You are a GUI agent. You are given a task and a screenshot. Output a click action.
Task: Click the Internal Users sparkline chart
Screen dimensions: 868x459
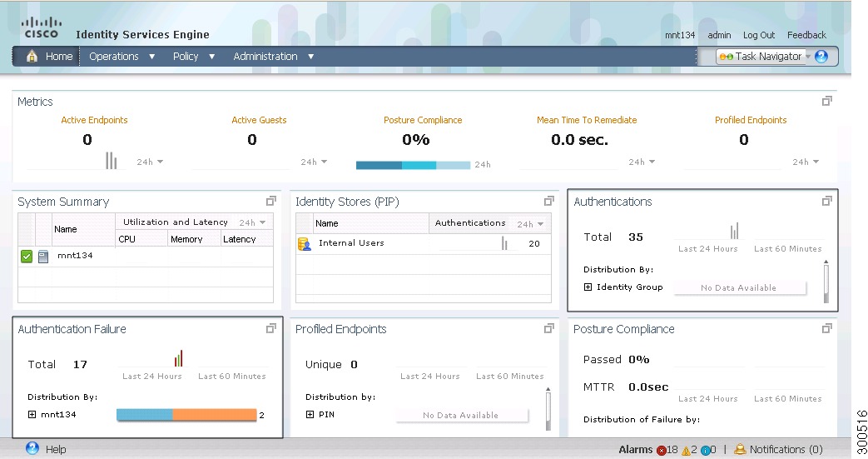[x=504, y=242]
